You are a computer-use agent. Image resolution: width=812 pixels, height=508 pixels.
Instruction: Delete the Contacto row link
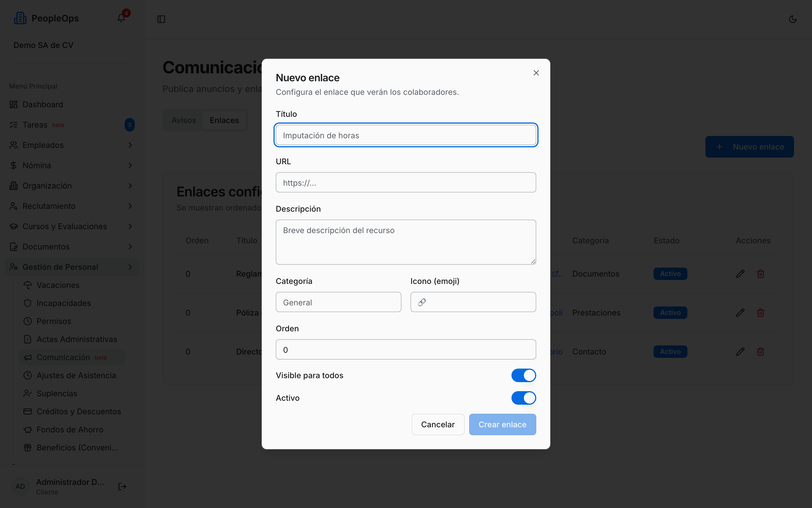(x=761, y=352)
